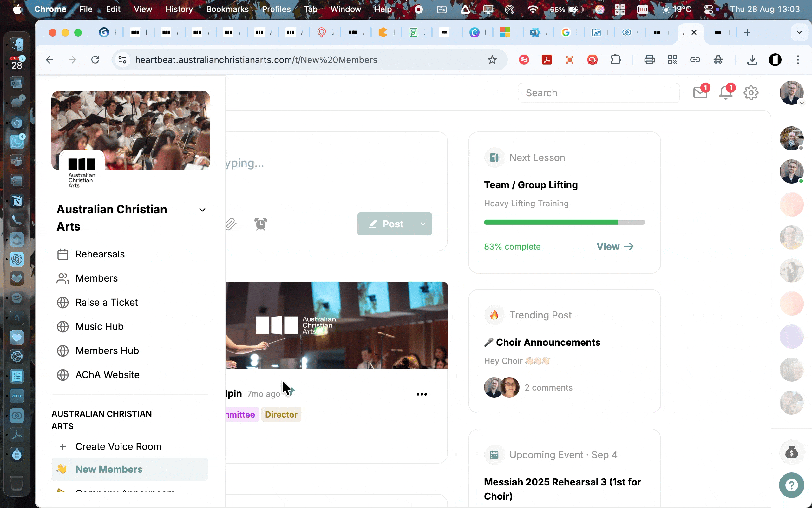Open the three-dots menu on the post
The image size is (812, 508).
click(x=422, y=394)
